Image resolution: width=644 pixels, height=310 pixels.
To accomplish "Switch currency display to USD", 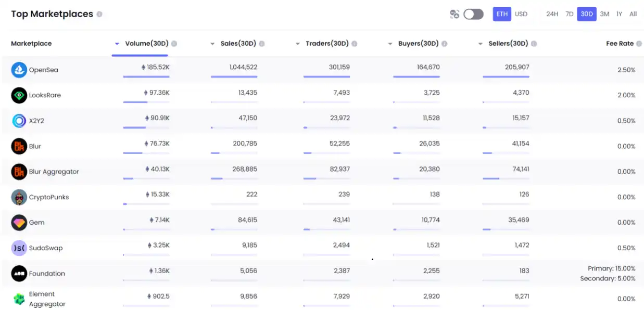I will pyautogui.click(x=521, y=14).
